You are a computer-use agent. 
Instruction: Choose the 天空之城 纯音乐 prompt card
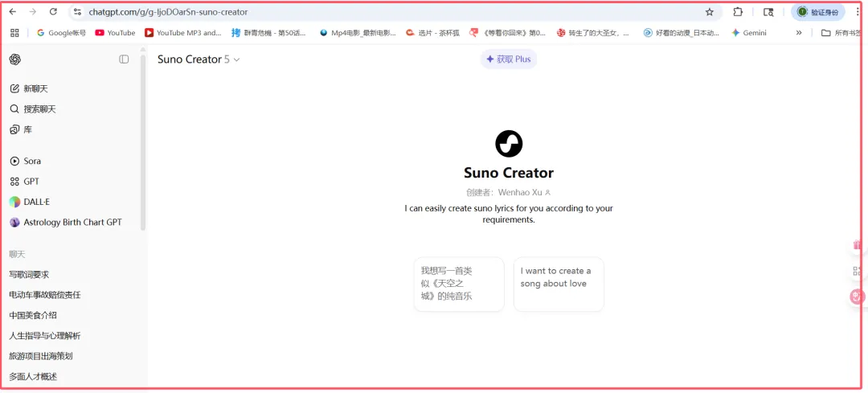459,284
